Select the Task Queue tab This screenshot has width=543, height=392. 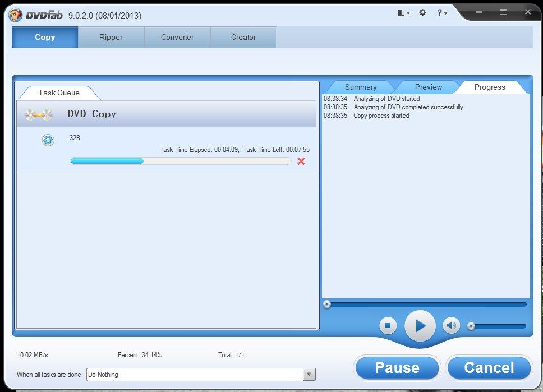click(x=59, y=93)
